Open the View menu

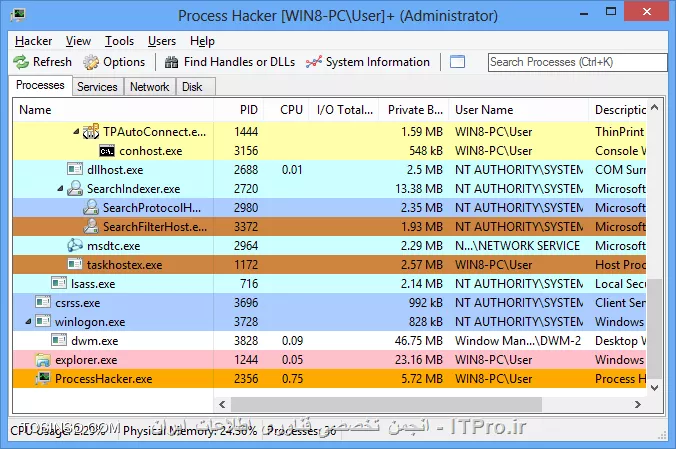click(78, 41)
